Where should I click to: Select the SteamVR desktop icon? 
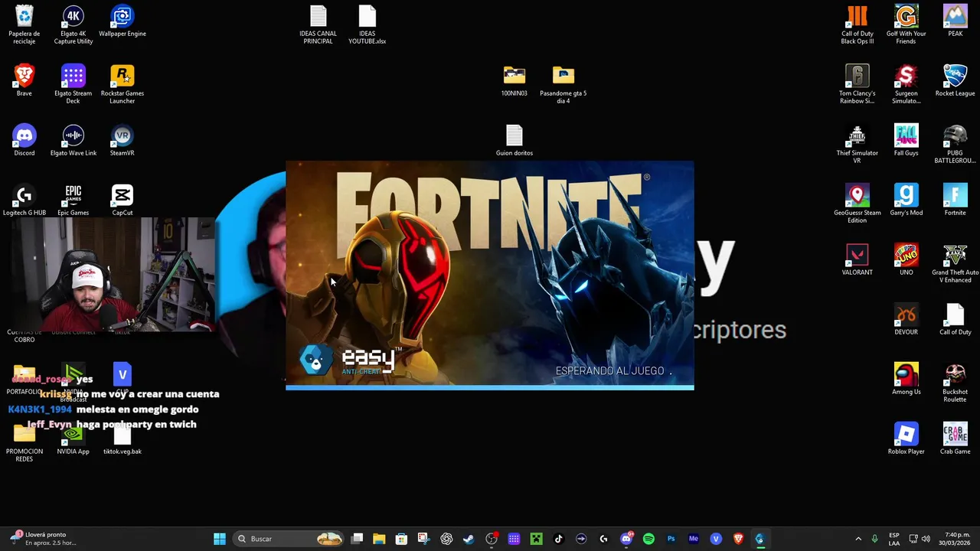[x=122, y=140]
